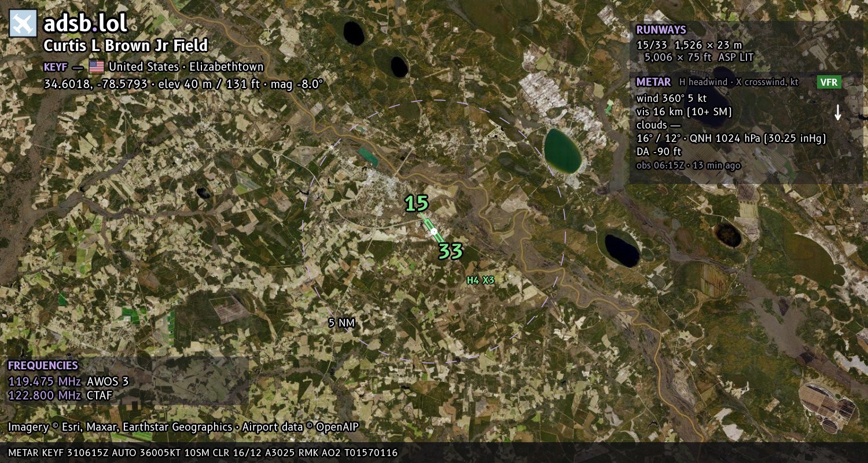
Task: Click the clouds line in METAR panel
Action: pos(659,125)
